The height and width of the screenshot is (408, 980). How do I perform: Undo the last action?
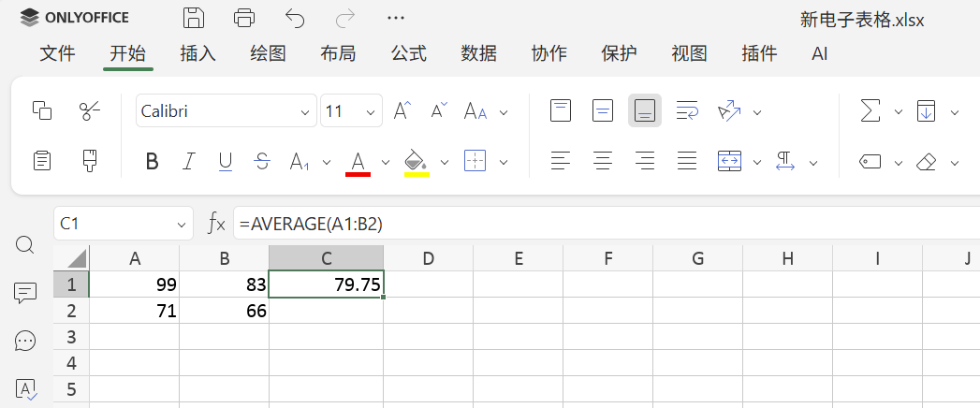pyautogui.click(x=295, y=18)
